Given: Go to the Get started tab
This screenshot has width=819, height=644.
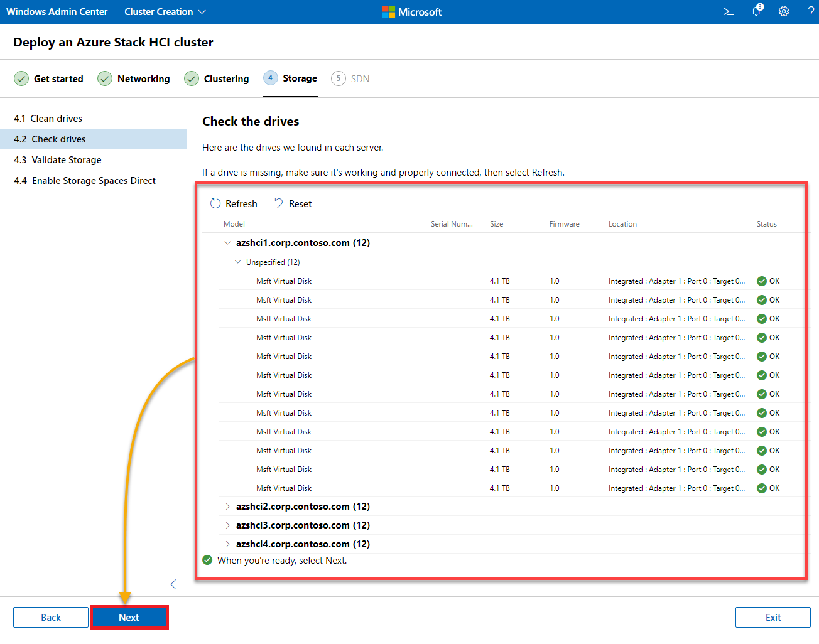Looking at the screenshot, I should 49,79.
